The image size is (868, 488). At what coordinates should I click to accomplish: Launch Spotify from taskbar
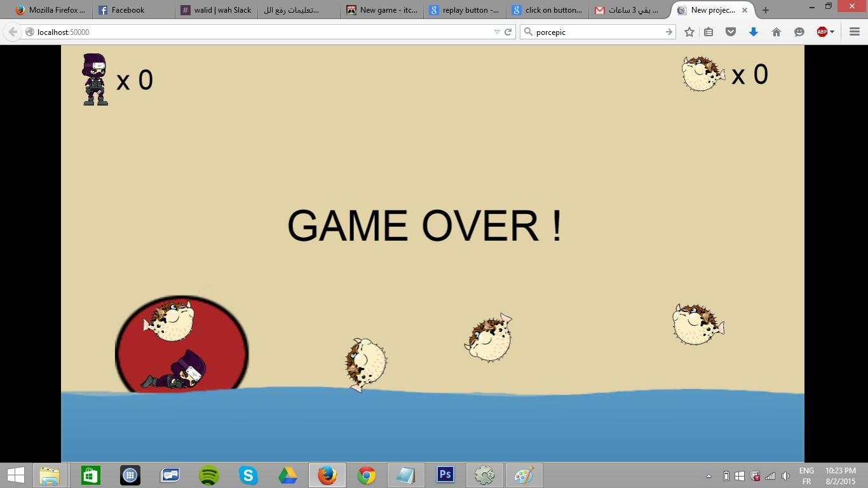point(209,475)
